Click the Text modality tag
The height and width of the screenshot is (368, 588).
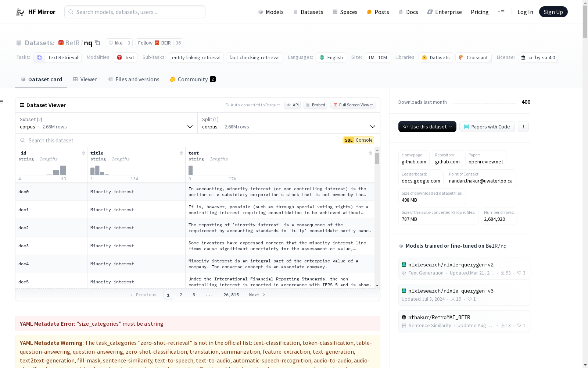[x=125, y=57]
